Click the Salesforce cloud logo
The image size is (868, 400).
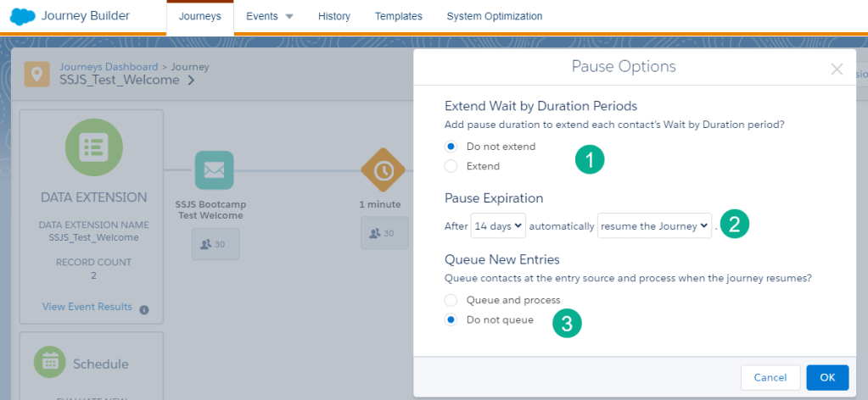point(22,16)
